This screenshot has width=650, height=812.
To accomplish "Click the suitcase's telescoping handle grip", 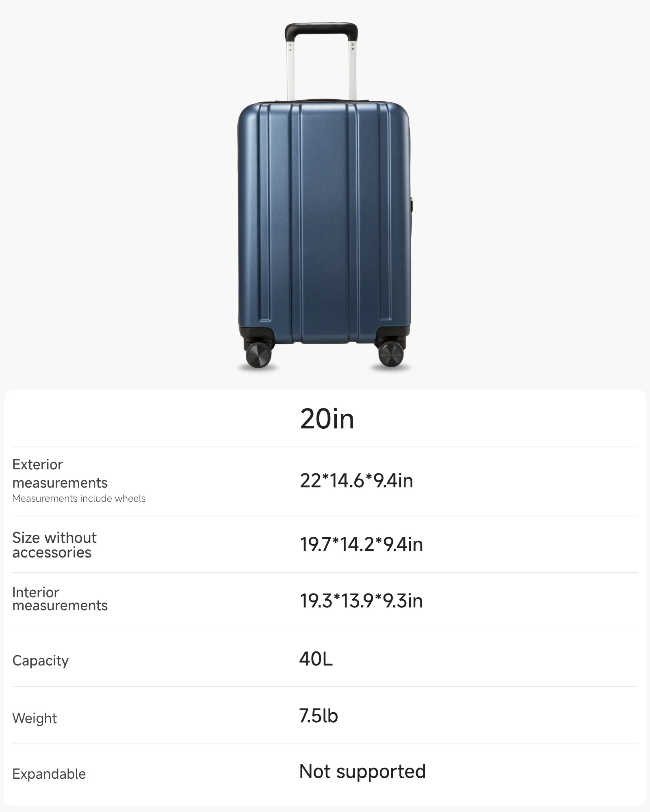I will [321, 30].
